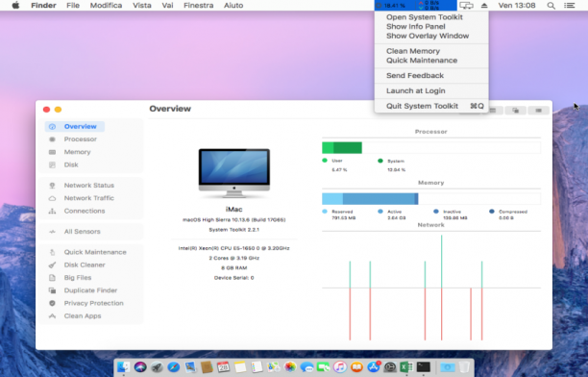Image resolution: width=588 pixels, height=377 pixels.
Task: Open the Aiuto menu
Action: [233, 5]
